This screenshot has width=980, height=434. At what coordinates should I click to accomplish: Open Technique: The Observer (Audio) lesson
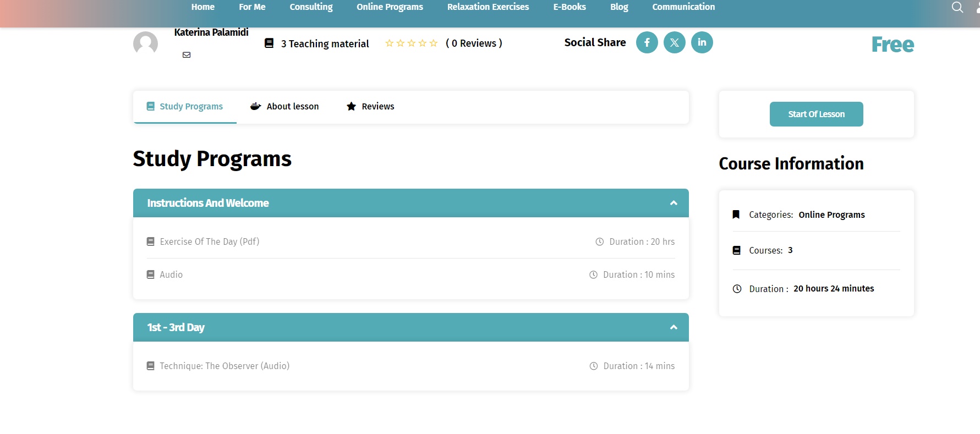225,366
